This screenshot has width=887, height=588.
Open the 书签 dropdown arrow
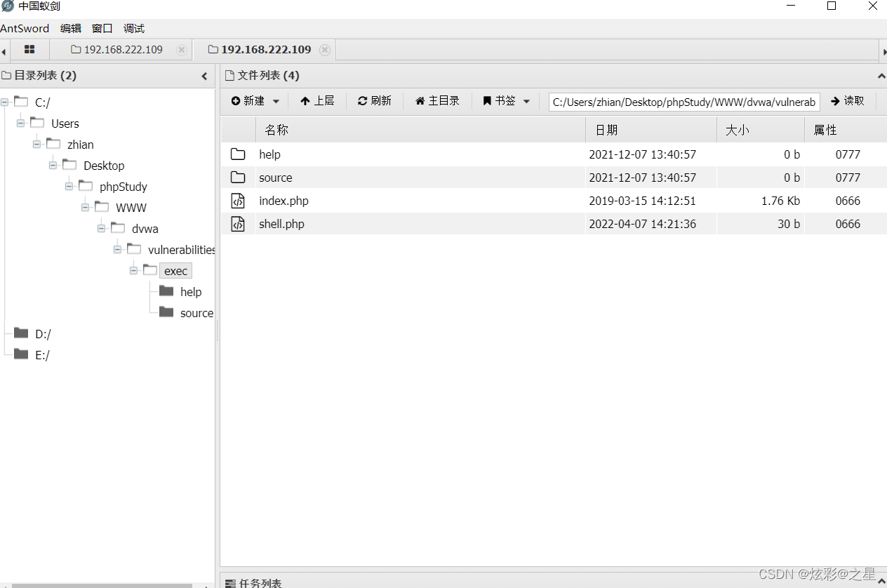pyautogui.click(x=527, y=102)
